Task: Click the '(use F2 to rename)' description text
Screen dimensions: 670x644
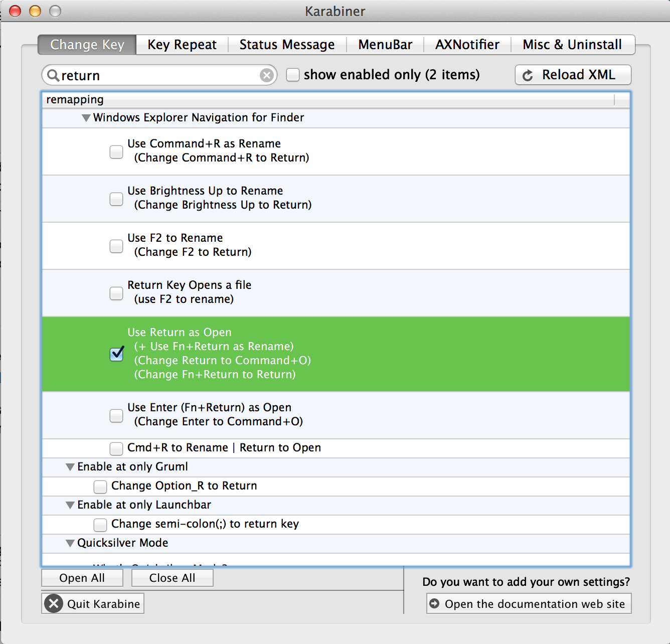Action: [184, 299]
